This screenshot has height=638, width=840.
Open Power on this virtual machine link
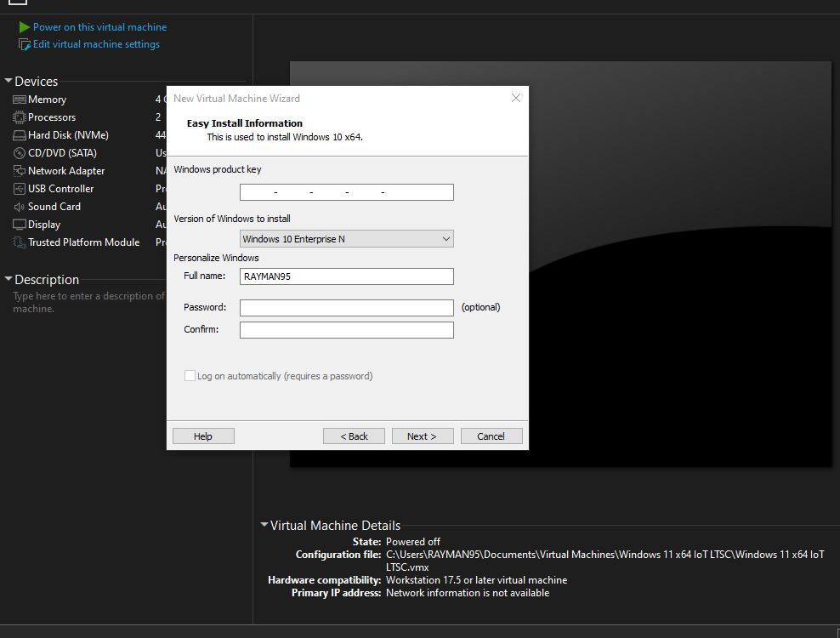[x=99, y=27]
